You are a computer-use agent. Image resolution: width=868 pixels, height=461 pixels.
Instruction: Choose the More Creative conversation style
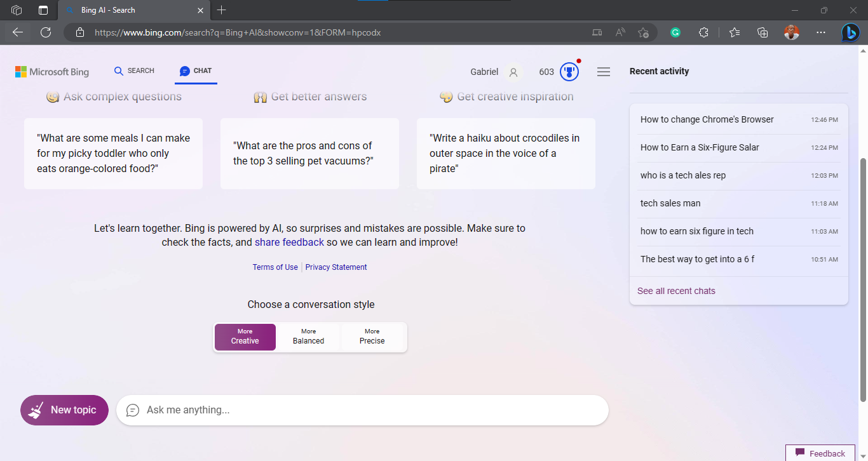[x=245, y=337]
